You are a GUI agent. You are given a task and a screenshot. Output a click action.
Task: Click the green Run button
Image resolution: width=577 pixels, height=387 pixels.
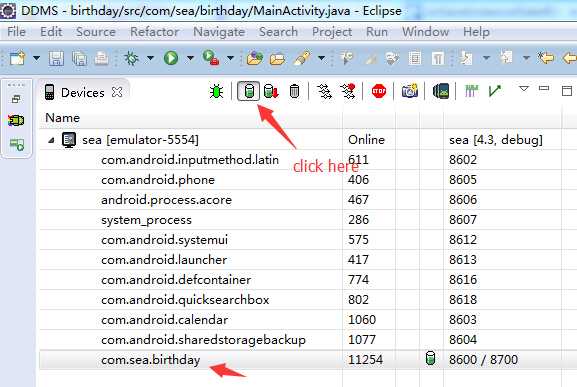point(171,58)
